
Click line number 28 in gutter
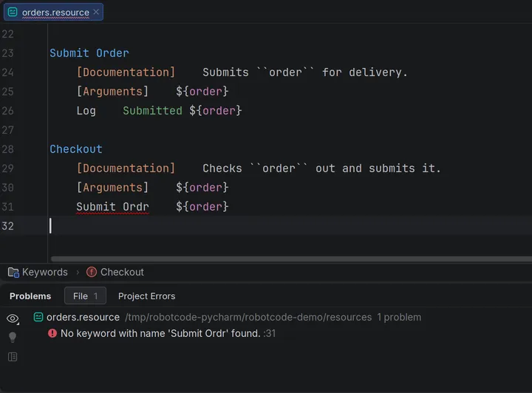point(8,149)
